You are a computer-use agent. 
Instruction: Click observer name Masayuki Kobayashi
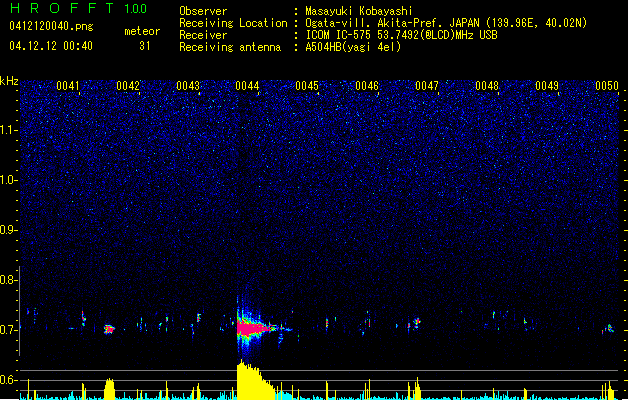tap(359, 11)
